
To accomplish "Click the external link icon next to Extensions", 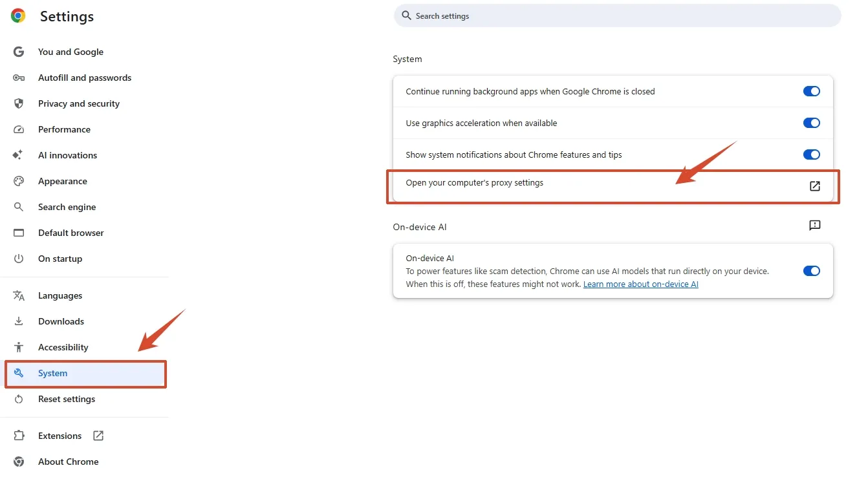I will click(98, 436).
